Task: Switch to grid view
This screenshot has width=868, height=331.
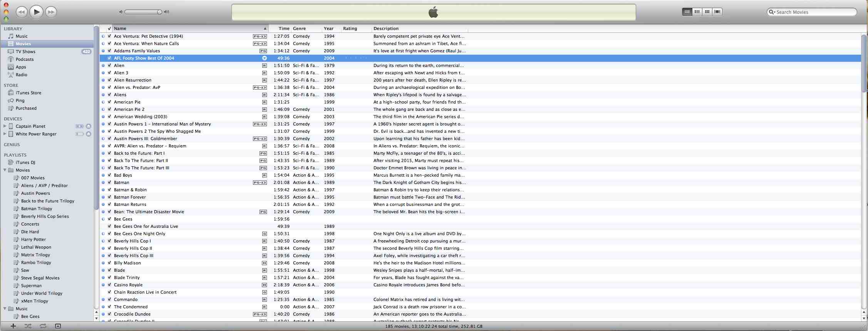Action: tap(707, 12)
